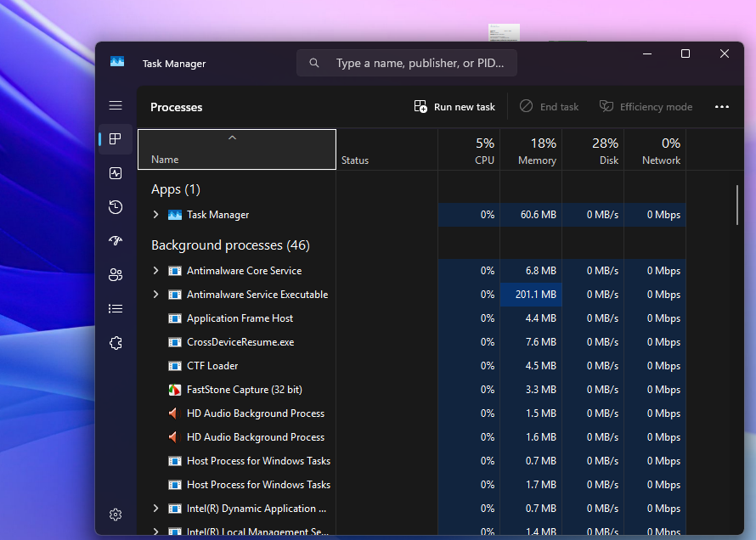This screenshot has height=540, width=756.
Task: Open the Details page list icon
Action: pyautogui.click(x=116, y=309)
